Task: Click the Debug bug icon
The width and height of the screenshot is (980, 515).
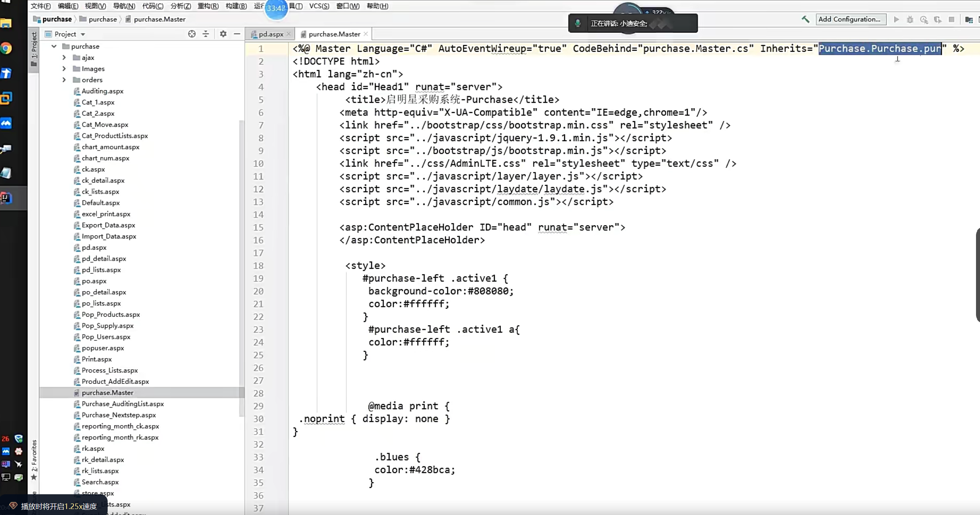Action: tap(910, 19)
